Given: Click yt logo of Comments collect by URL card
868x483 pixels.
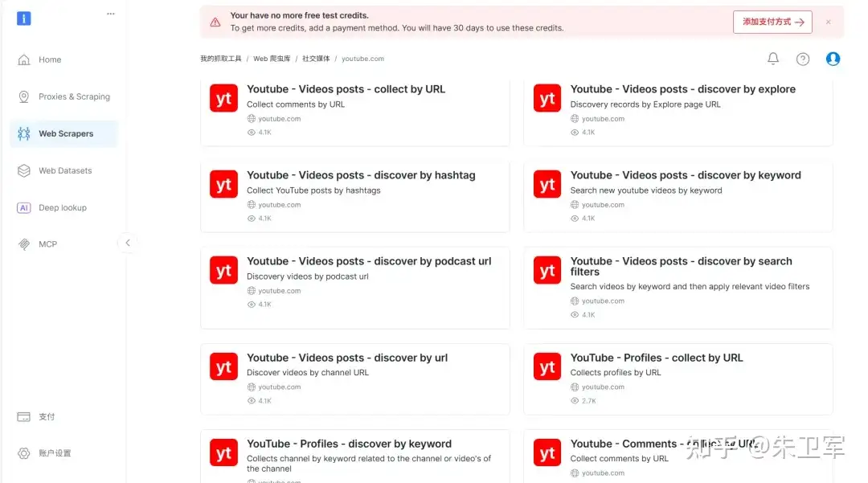Looking at the screenshot, I should click(547, 452).
